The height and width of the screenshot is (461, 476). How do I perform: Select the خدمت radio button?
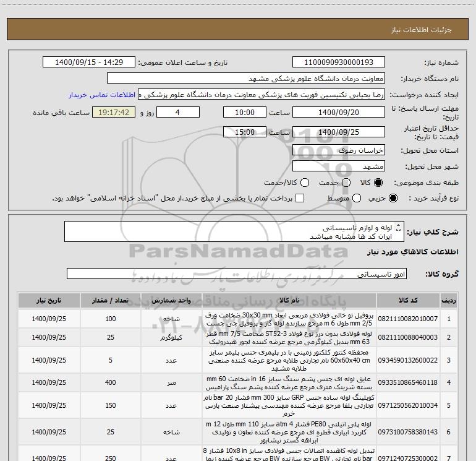346,183
